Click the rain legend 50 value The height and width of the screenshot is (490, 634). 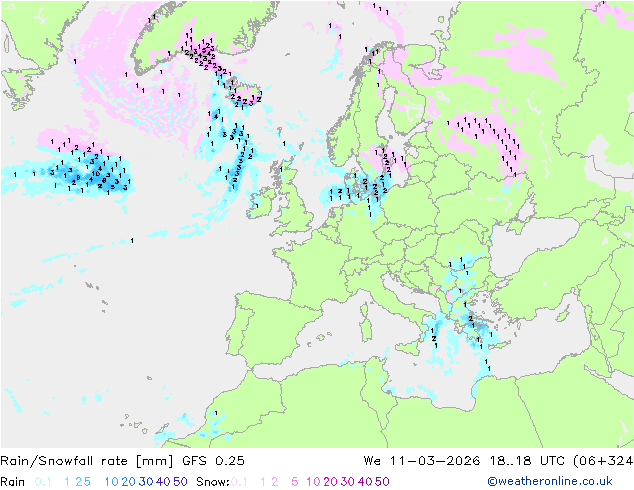click(180, 482)
